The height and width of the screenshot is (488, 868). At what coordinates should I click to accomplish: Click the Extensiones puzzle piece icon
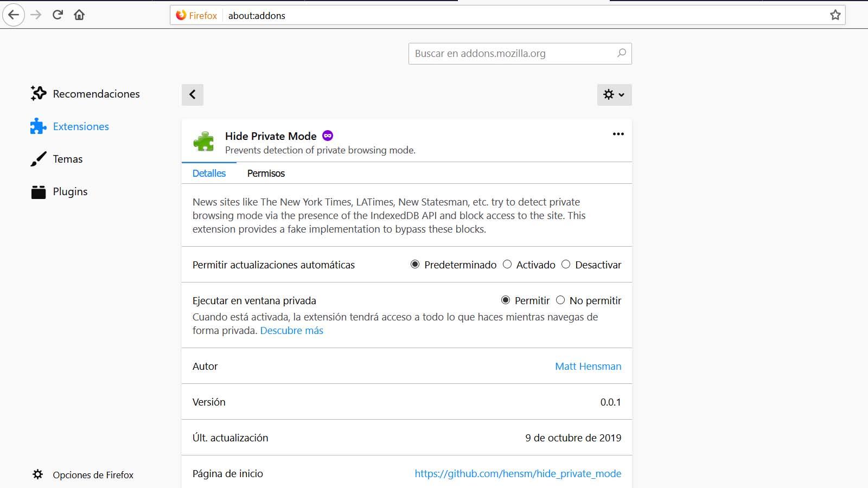39,126
